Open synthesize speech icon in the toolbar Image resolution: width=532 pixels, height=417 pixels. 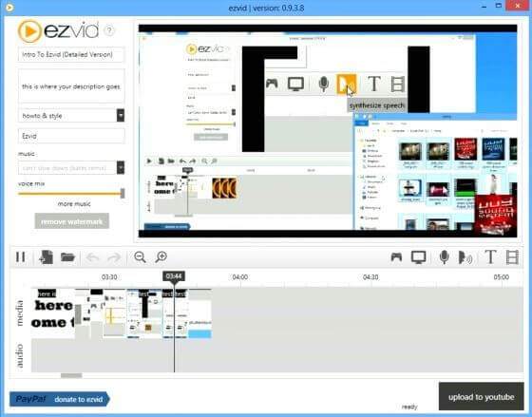click(x=465, y=257)
